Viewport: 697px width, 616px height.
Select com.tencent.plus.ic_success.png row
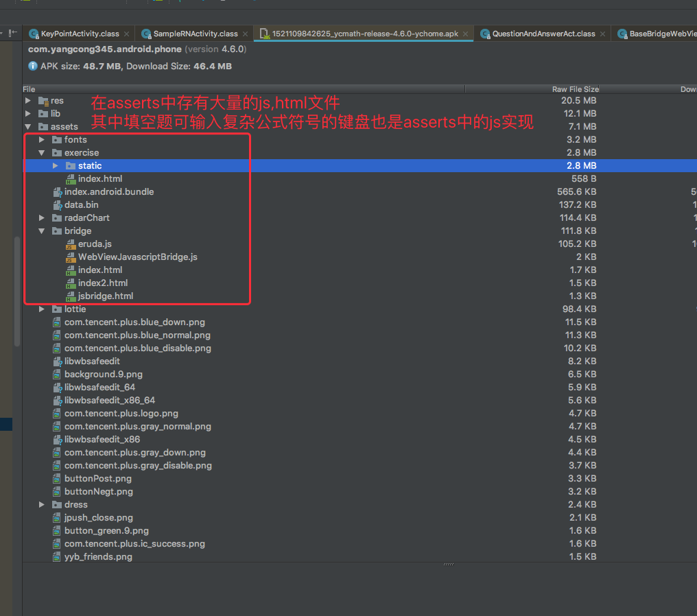pyautogui.click(x=359, y=543)
